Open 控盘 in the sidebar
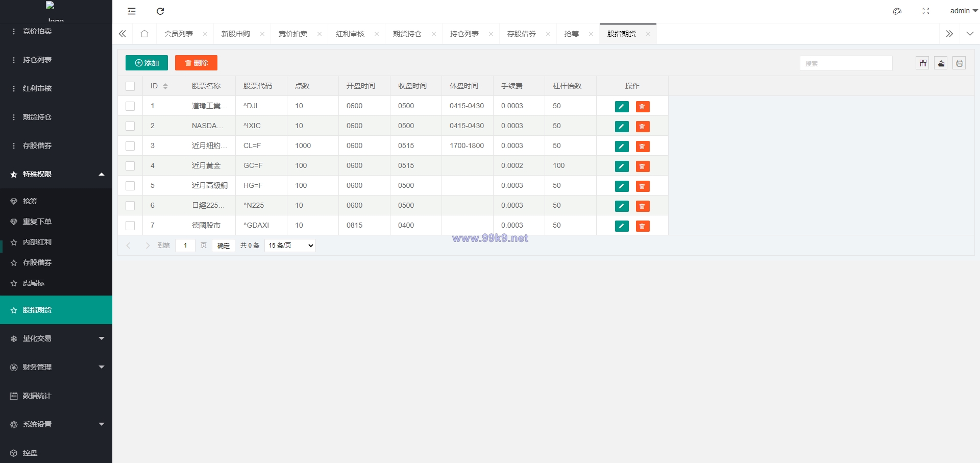The width and height of the screenshot is (980, 463). click(x=56, y=453)
